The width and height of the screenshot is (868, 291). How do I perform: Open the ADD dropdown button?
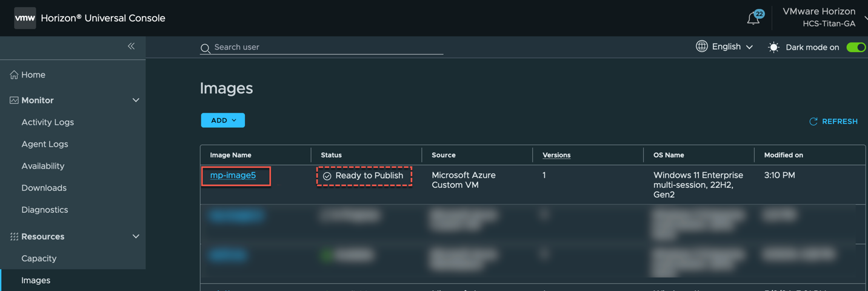(223, 120)
